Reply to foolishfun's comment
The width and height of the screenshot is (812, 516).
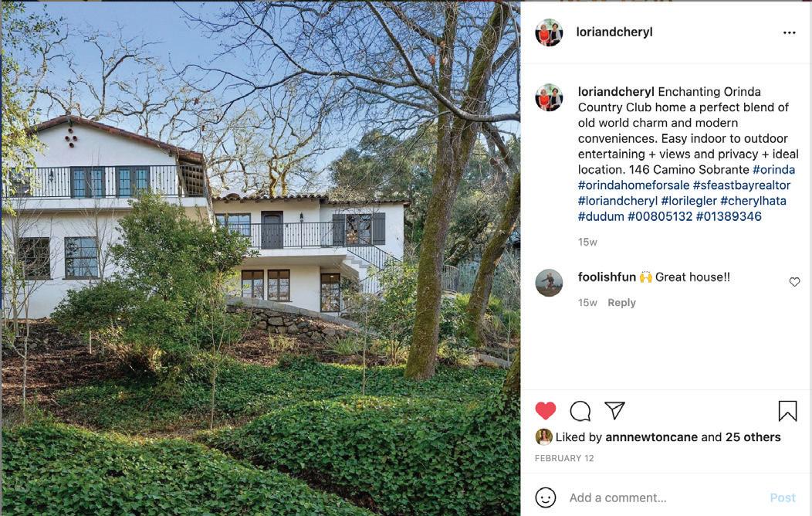(621, 303)
